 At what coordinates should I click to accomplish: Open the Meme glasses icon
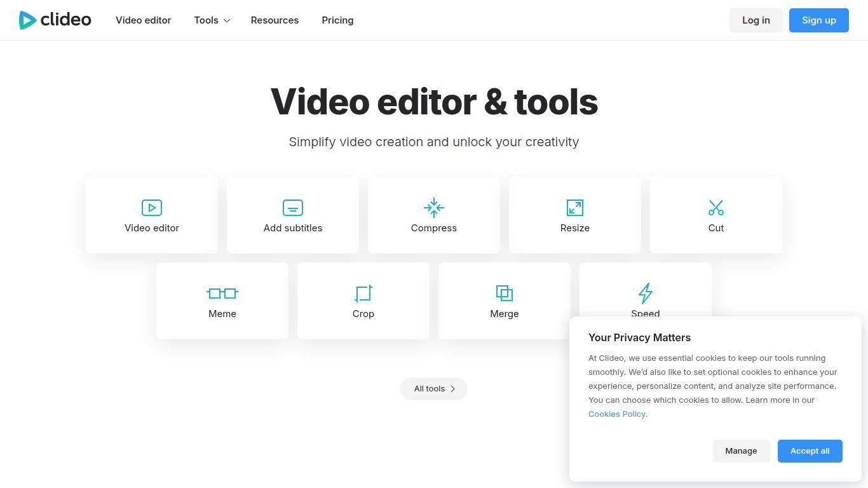click(222, 294)
